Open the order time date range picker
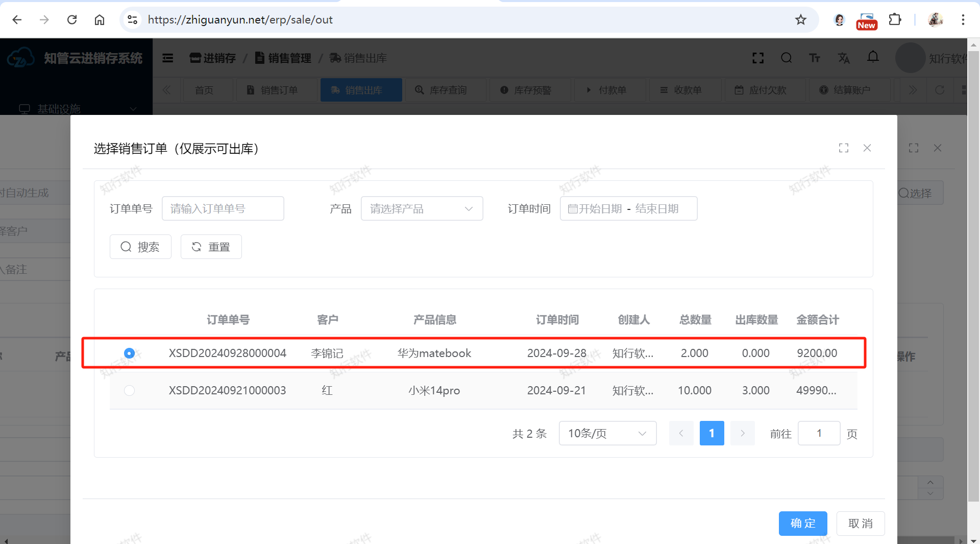The width and height of the screenshot is (980, 544). (x=628, y=209)
